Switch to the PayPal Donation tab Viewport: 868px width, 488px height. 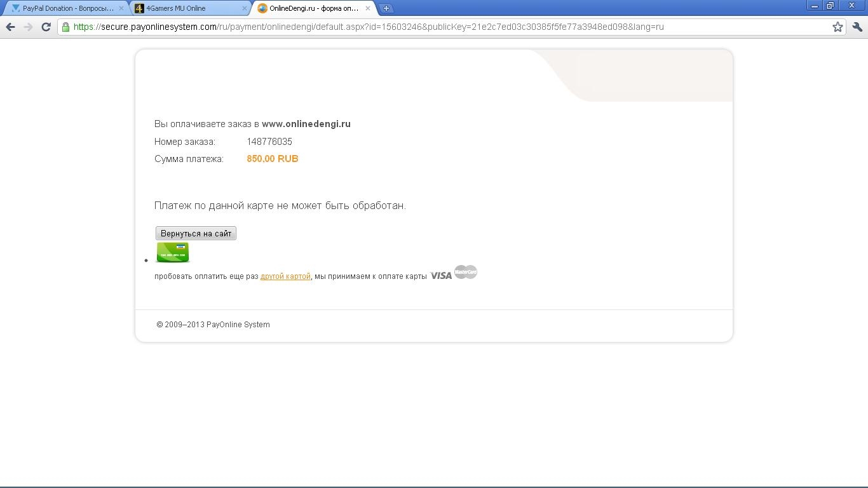click(64, 8)
